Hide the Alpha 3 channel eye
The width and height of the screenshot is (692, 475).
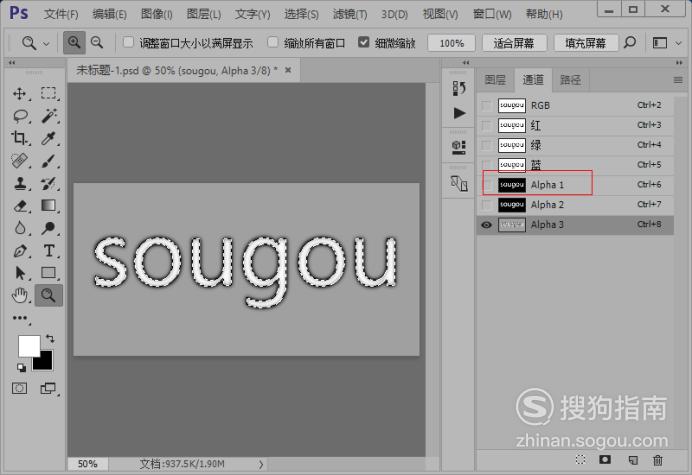pyautogui.click(x=486, y=225)
